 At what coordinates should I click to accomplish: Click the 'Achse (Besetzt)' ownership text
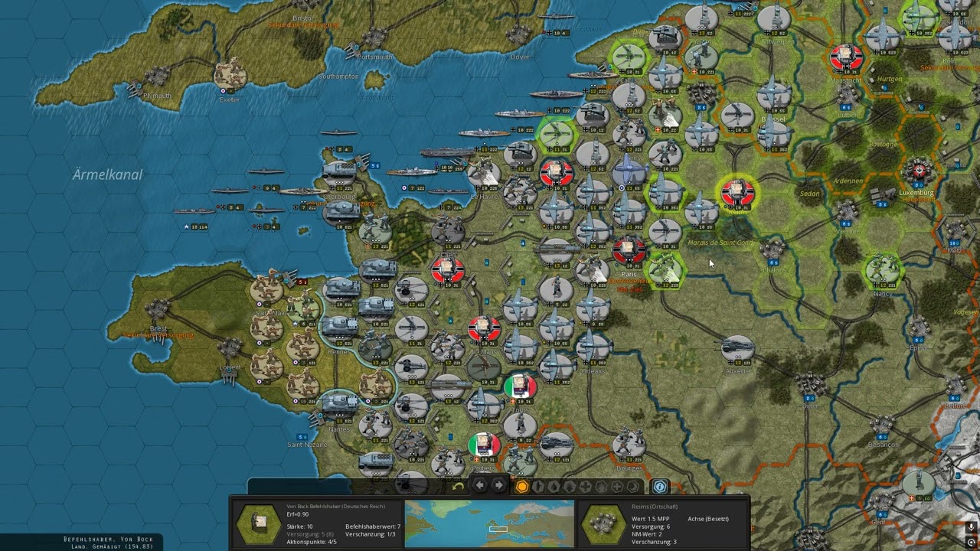708,519
